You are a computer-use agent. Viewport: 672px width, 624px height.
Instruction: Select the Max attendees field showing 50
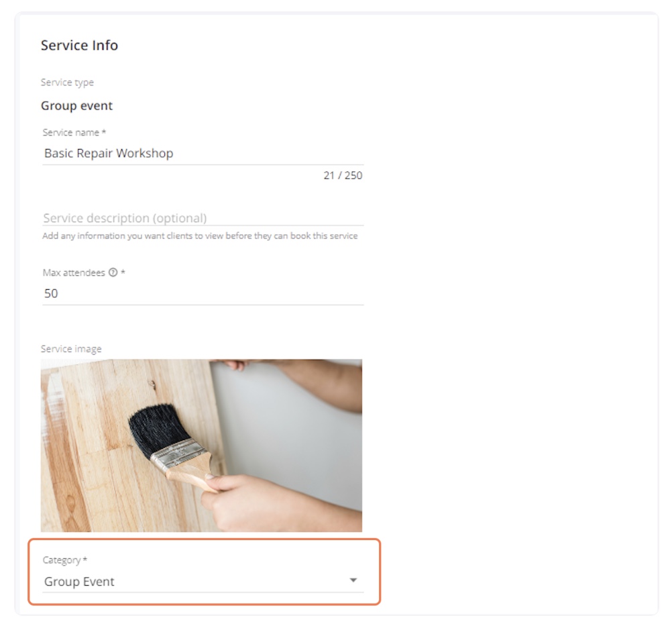point(201,294)
